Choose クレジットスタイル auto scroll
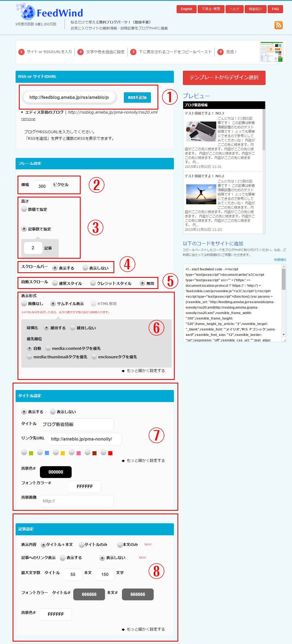292x644 pixels. coord(93,283)
